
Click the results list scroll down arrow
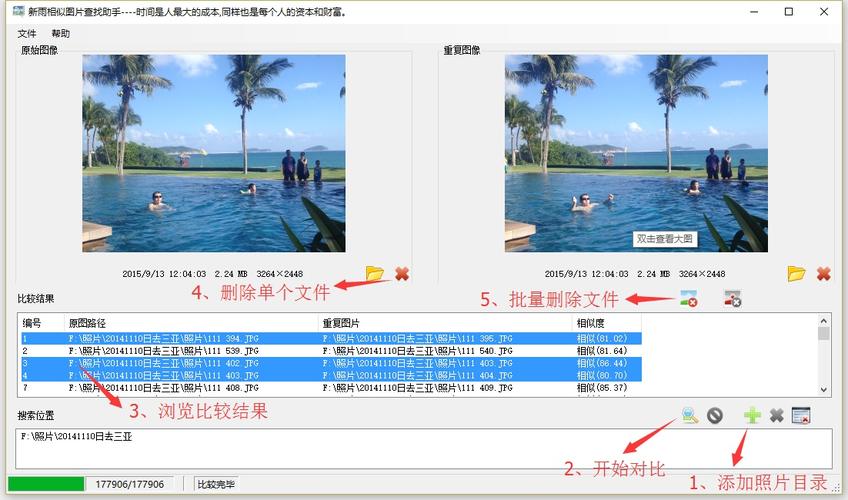[x=824, y=390]
